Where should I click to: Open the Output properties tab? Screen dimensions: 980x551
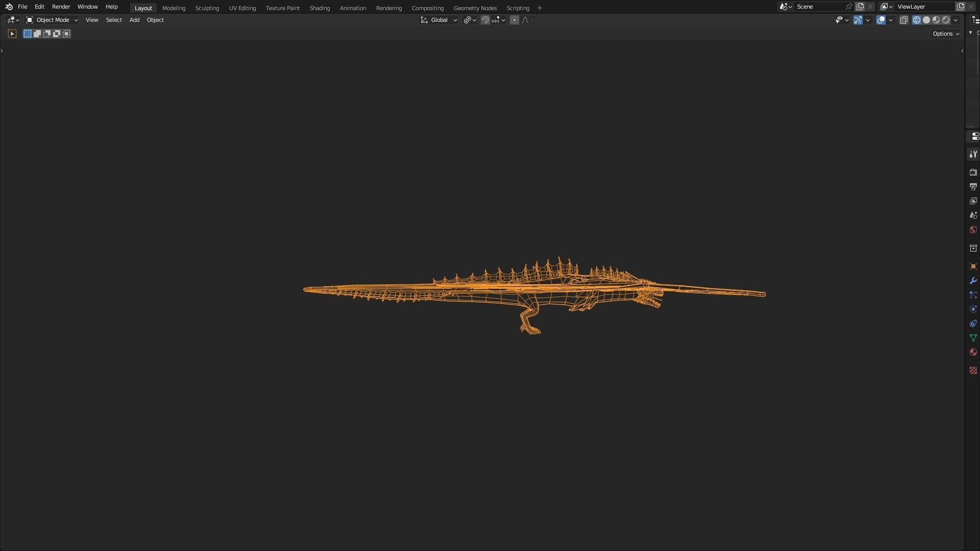pos(973,187)
